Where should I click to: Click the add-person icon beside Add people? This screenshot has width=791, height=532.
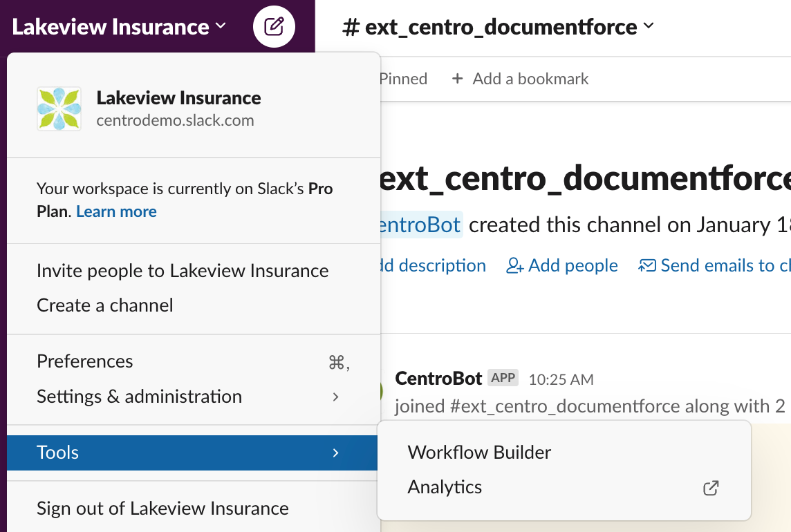point(514,265)
